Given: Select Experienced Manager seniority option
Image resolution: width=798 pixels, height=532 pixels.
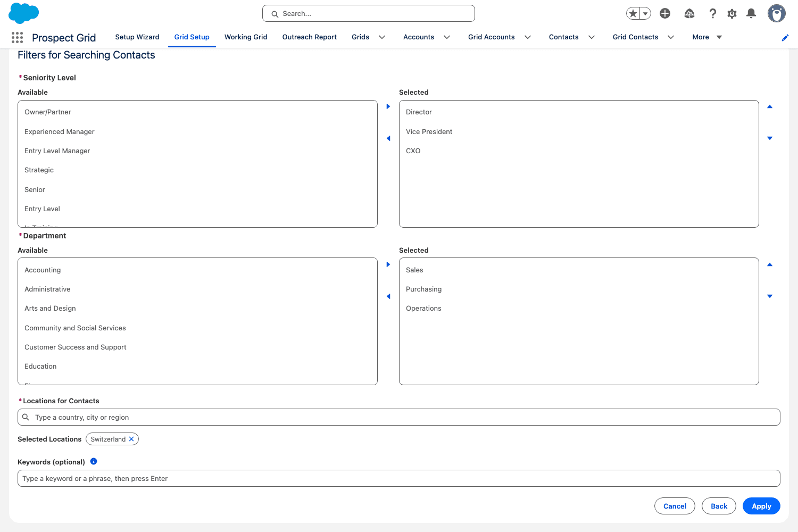Looking at the screenshot, I should [x=197, y=131].
